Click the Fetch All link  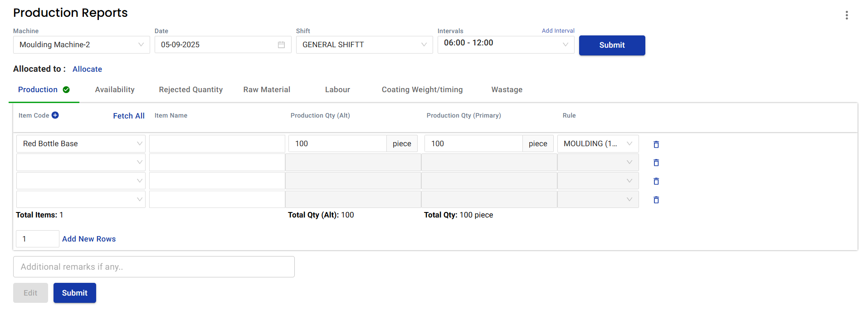(129, 116)
